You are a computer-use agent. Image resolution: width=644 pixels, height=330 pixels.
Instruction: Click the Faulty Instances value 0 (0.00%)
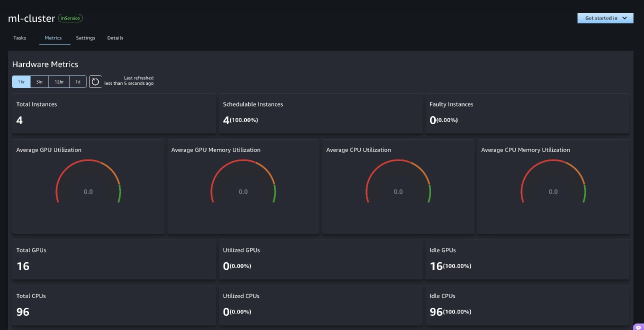click(443, 120)
